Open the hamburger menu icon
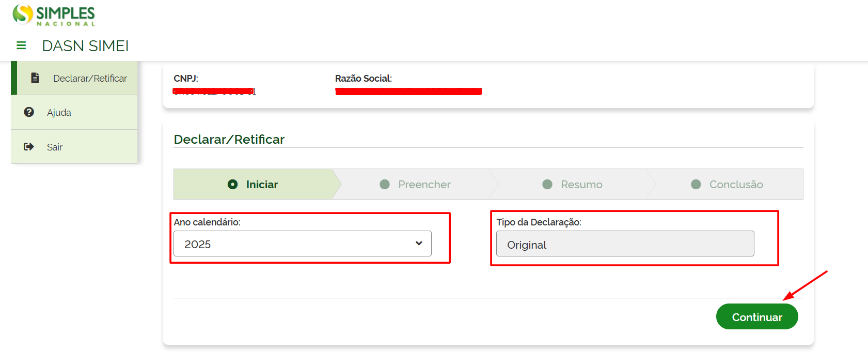This screenshot has width=868, height=364. [21, 45]
